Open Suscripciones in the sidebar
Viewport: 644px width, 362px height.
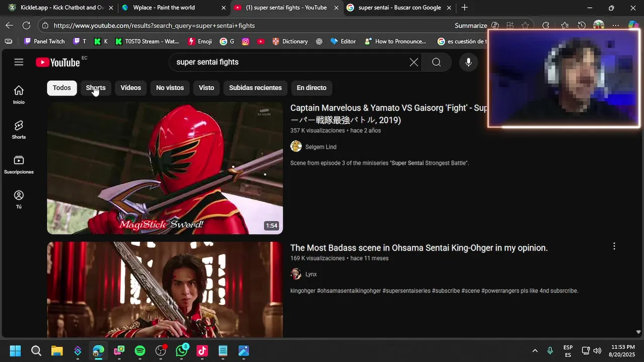pos(19,164)
